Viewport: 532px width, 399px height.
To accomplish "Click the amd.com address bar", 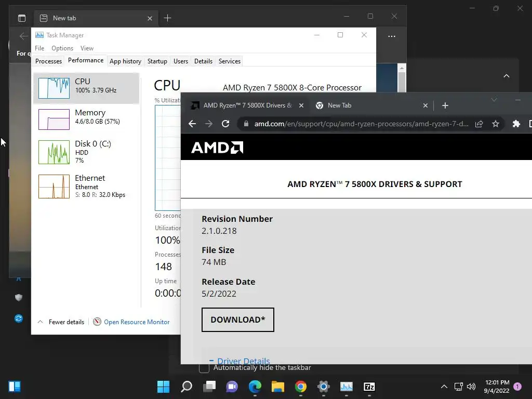I will (362, 124).
